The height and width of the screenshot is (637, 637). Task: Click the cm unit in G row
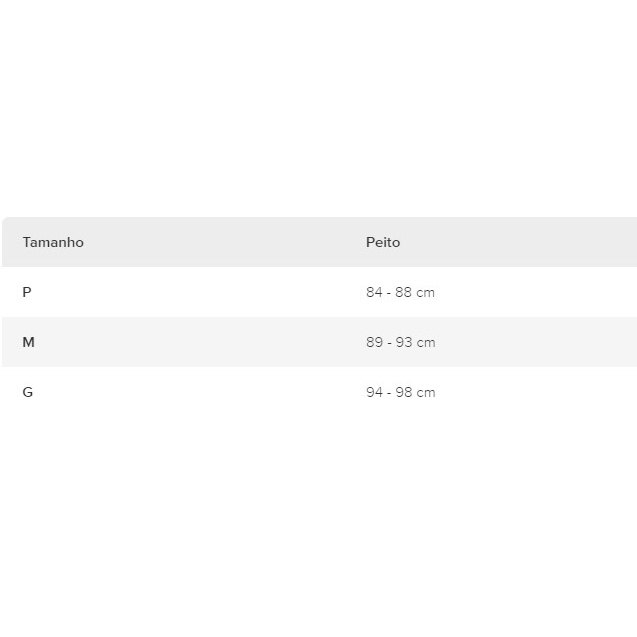pos(427,392)
